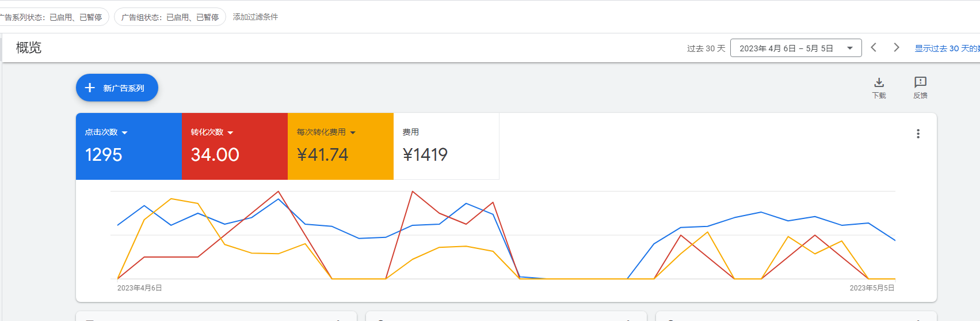Open the scorecard three-dot menu
Screen dimensions: 980x321
click(x=918, y=134)
